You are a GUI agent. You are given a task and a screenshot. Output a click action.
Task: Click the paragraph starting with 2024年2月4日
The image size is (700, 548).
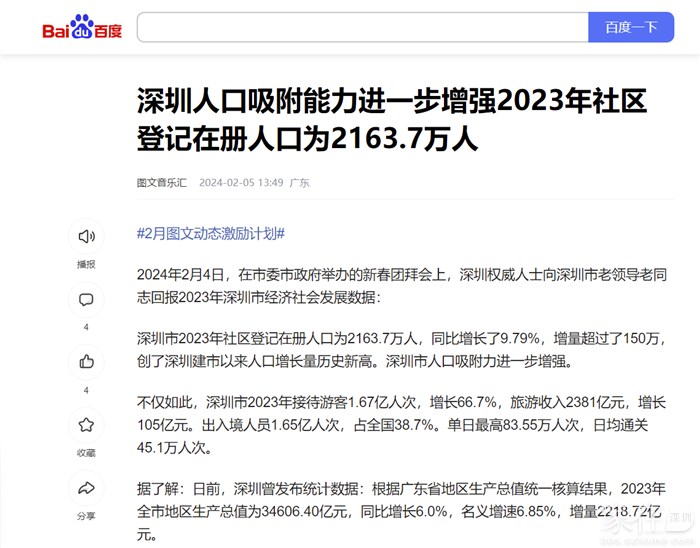coord(400,285)
